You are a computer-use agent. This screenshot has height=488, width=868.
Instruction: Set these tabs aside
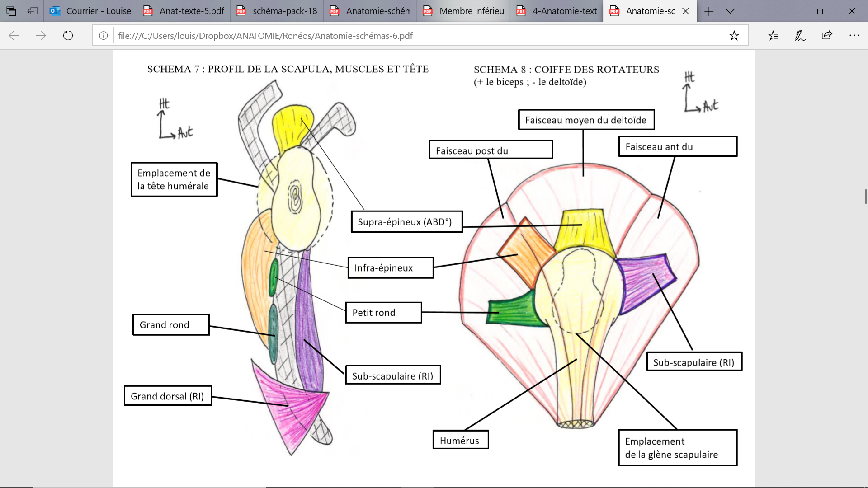click(x=33, y=11)
